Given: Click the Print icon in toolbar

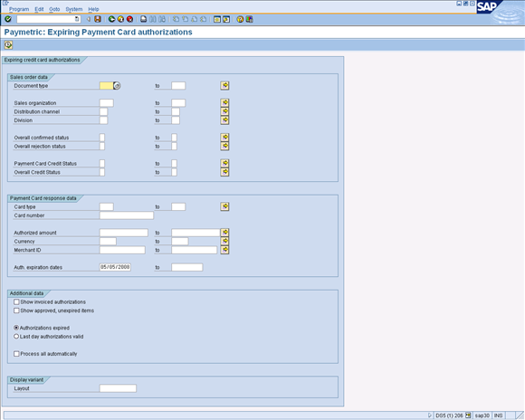Looking at the screenshot, I should [x=143, y=19].
